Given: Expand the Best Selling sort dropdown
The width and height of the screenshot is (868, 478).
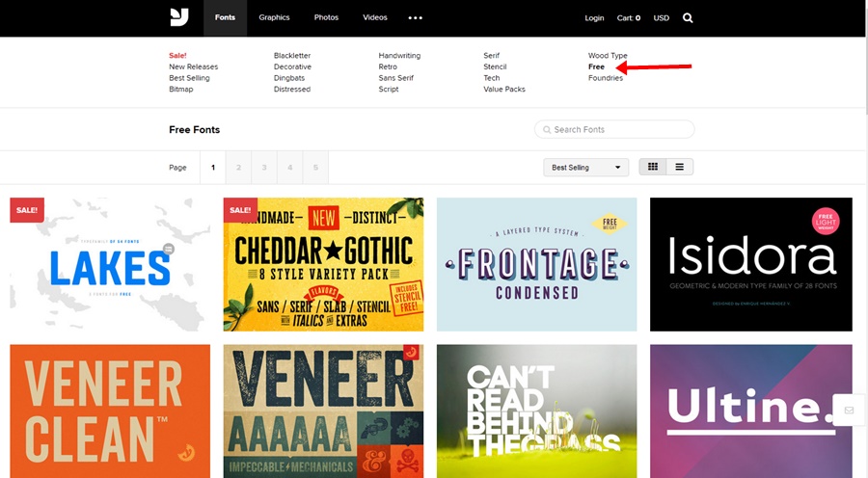Looking at the screenshot, I should coord(585,167).
